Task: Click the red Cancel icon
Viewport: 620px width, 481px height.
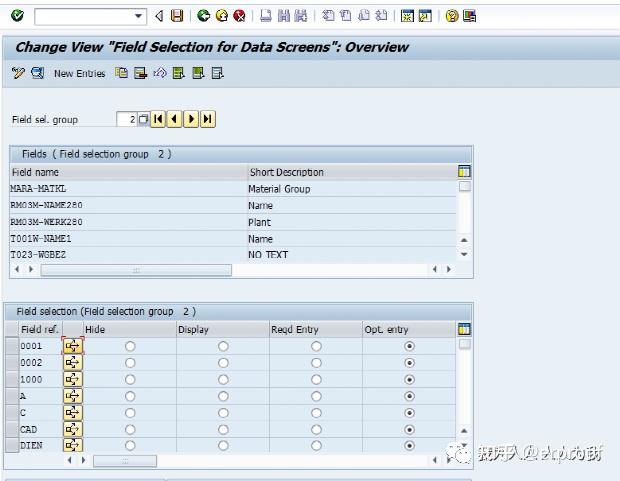Action: tap(239, 16)
